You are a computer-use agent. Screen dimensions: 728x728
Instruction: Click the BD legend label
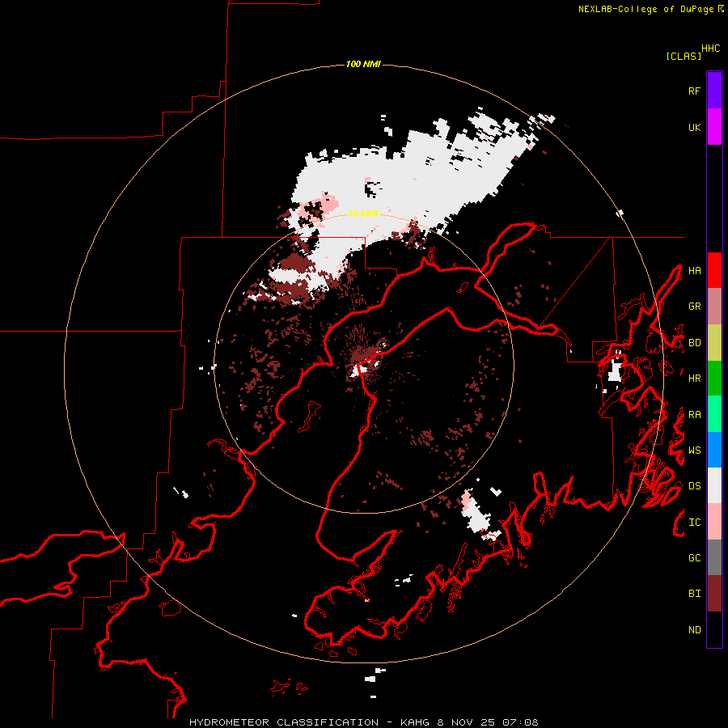click(x=694, y=343)
